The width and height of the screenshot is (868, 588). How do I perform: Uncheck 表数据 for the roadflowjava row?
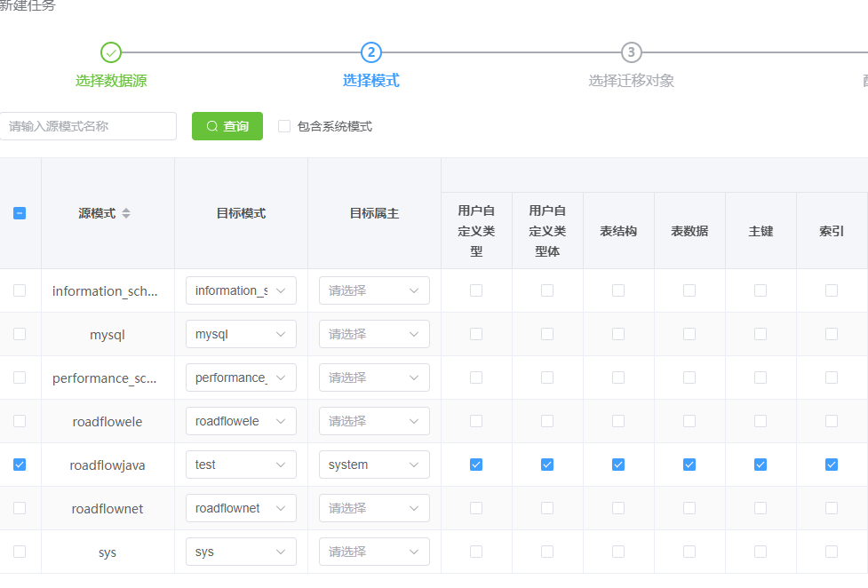(x=689, y=465)
